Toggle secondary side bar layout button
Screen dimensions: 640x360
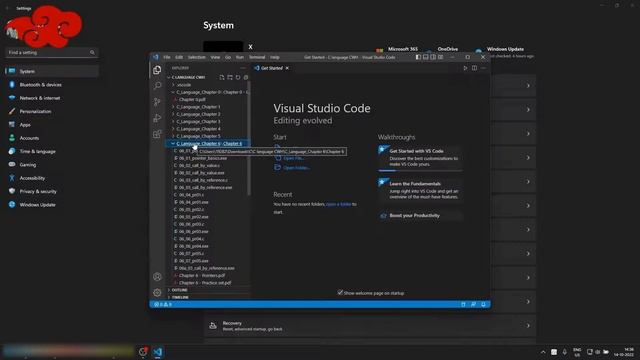pos(433,57)
